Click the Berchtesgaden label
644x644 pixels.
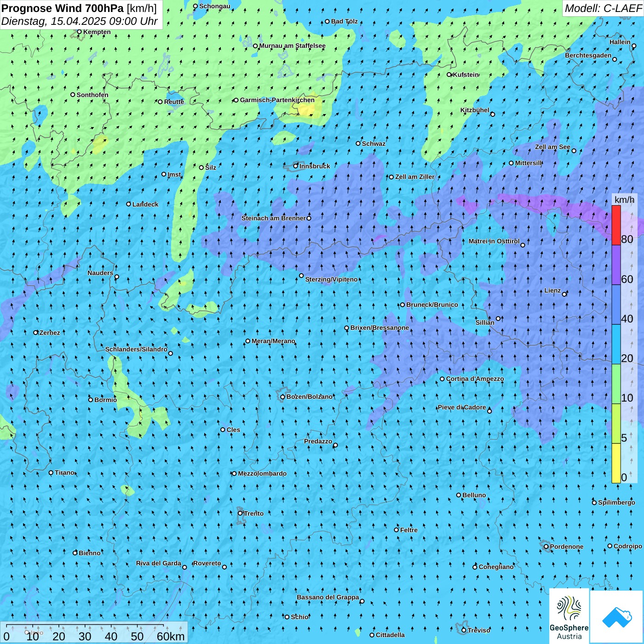tap(588, 55)
